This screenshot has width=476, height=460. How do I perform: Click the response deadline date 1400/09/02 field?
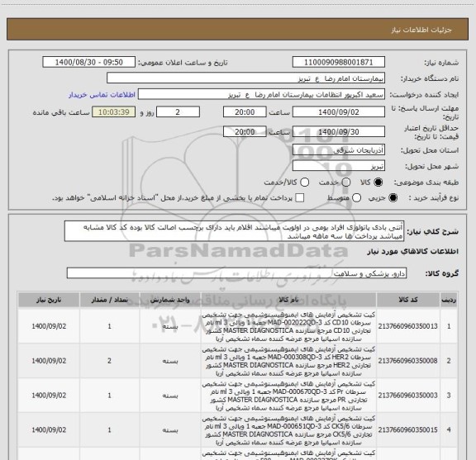pyautogui.click(x=339, y=112)
